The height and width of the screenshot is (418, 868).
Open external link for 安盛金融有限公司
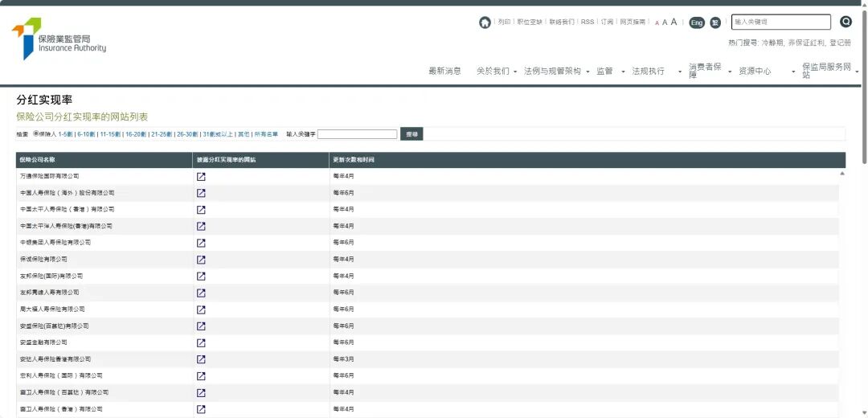point(201,342)
